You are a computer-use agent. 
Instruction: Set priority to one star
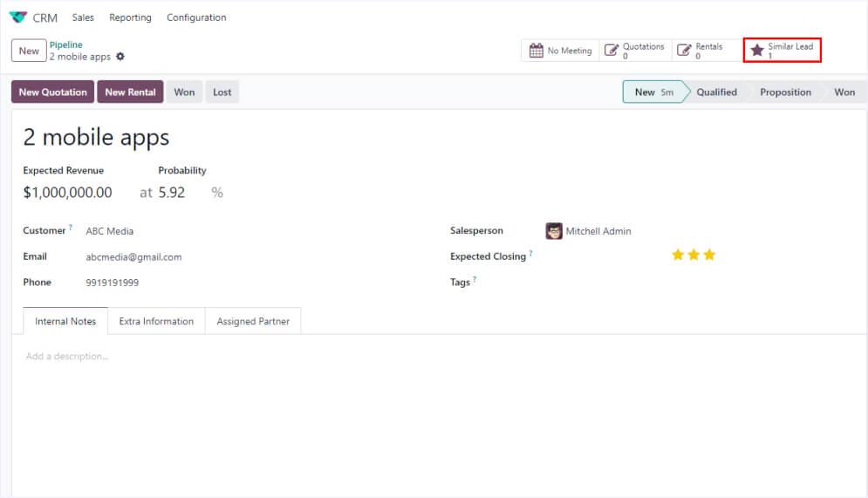coord(678,255)
